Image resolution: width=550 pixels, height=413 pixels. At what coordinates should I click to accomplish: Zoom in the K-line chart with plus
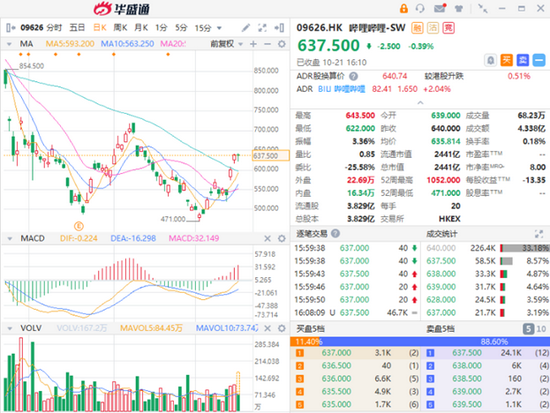point(253,44)
